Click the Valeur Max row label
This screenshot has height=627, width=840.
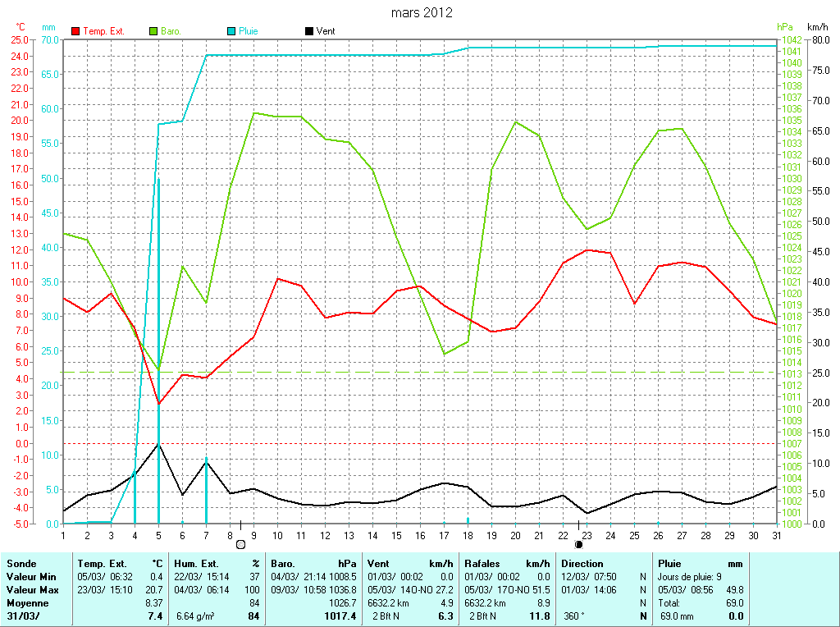(32, 590)
